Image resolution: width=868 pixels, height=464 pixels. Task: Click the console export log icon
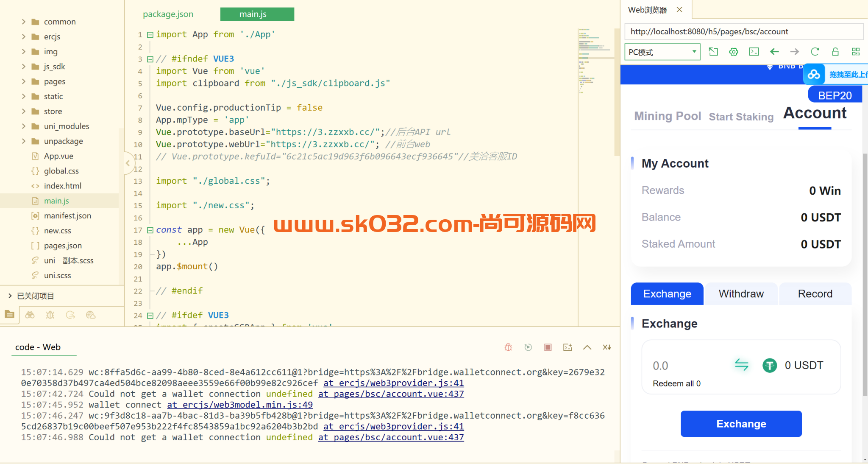[x=568, y=347]
